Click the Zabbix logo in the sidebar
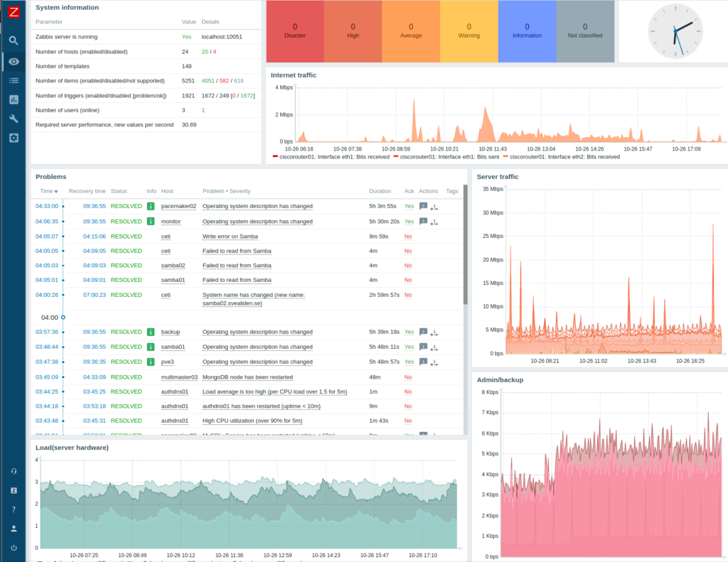This screenshot has height=562, width=728. (13, 11)
